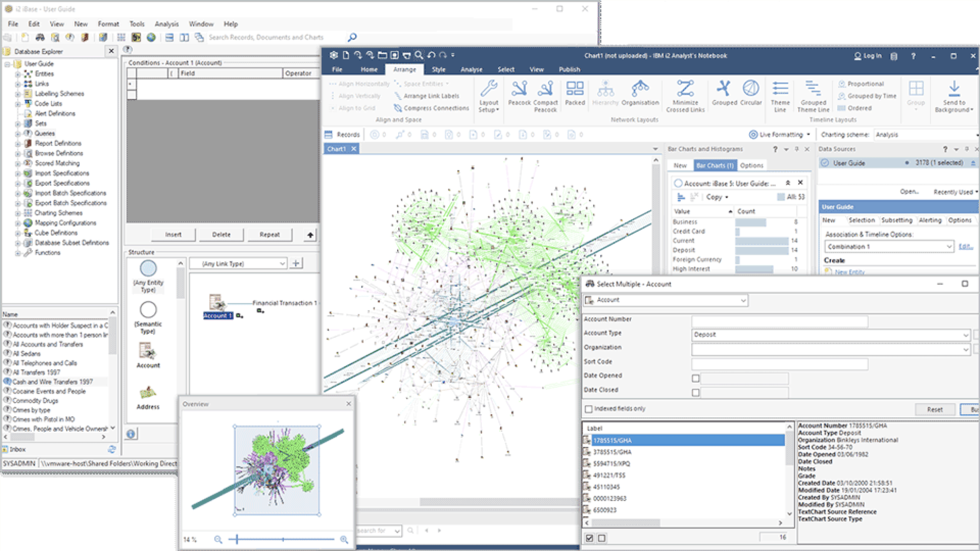980x551 pixels.
Task: Open the Account Type dropdown
Action: [965, 335]
